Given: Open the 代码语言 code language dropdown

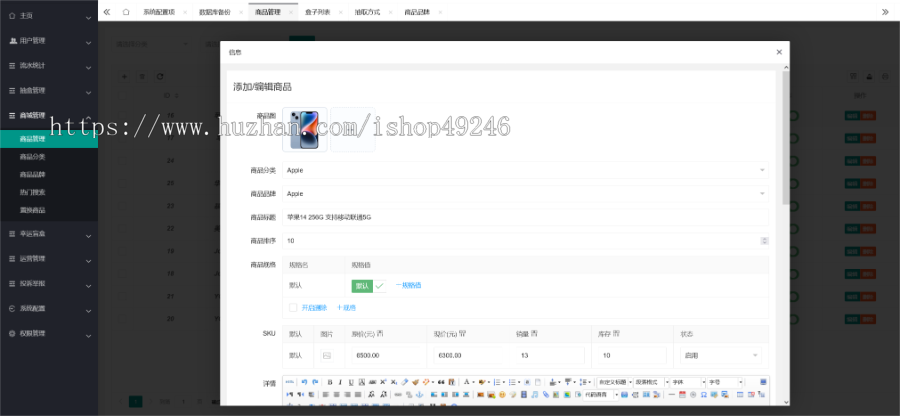Looking at the screenshot, I should (601, 394).
